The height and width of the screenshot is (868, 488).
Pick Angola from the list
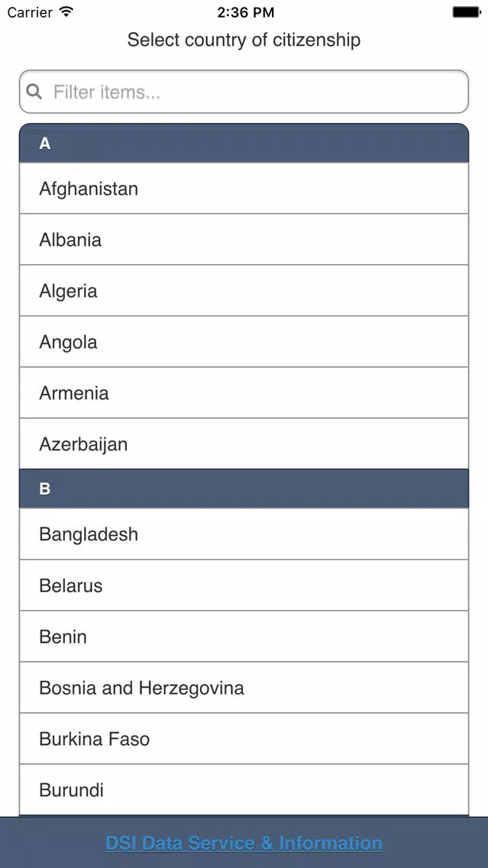click(244, 341)
